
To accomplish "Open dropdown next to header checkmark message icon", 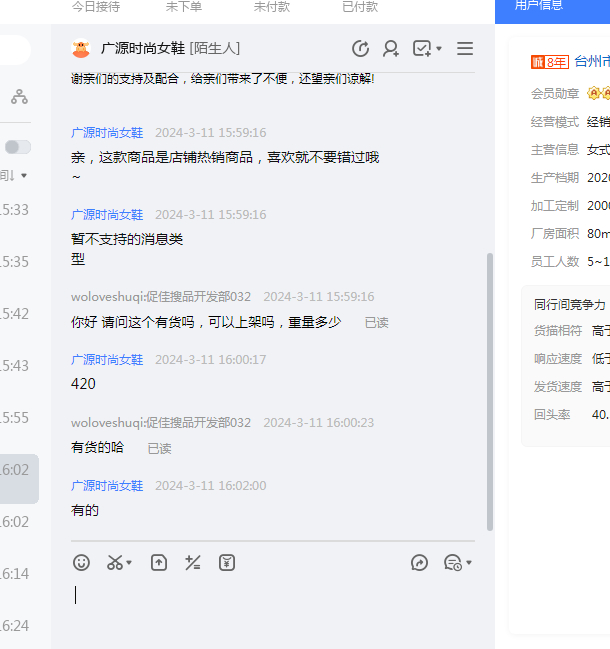I will click(439, 48).
